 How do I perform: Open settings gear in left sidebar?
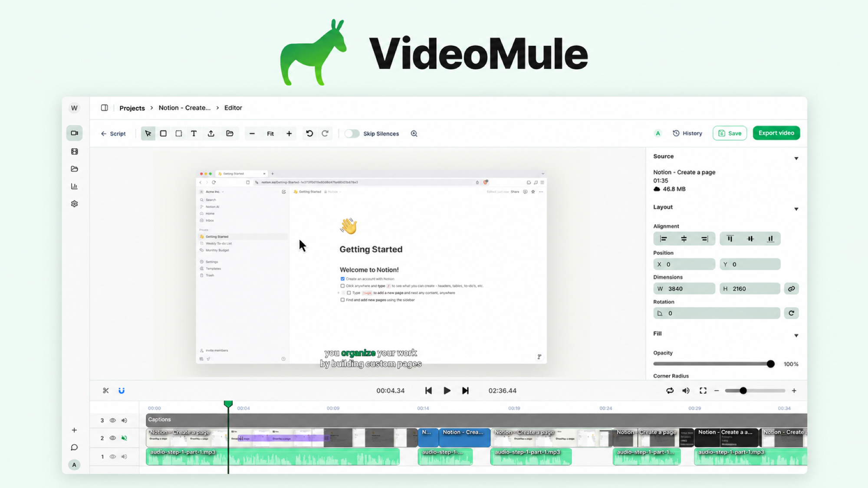point(74,204)
